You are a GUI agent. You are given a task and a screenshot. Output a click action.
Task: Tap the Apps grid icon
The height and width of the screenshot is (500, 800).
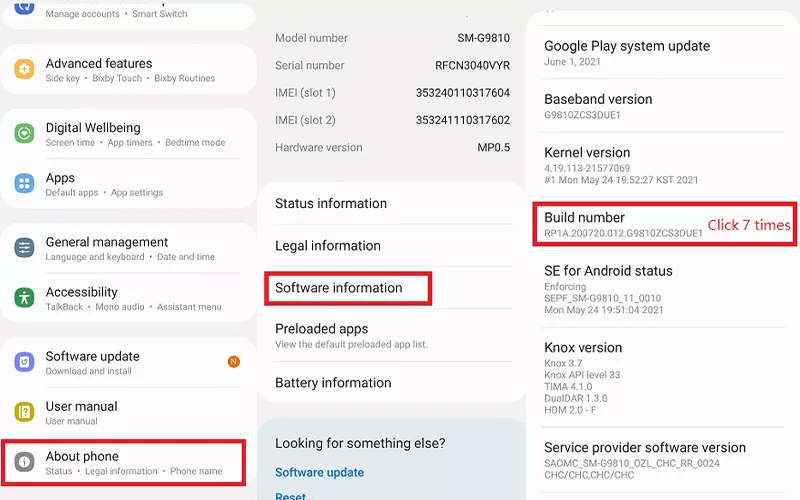click(x=25, y=184)
